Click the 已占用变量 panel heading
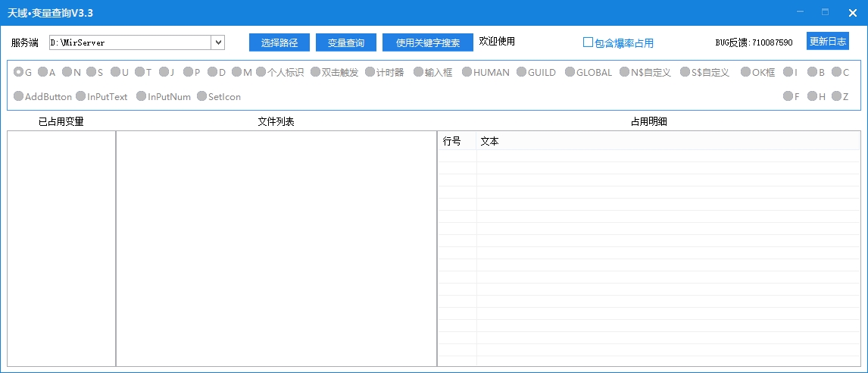 click(x=61, y=122)
